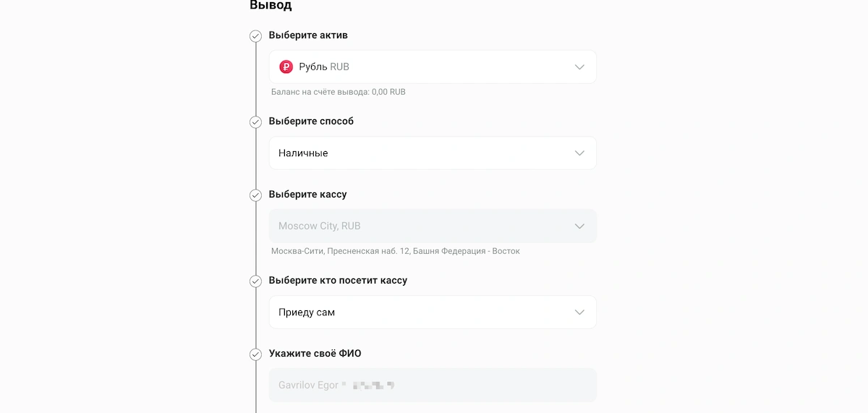Expand the chevron on the "Приеду сам" selector

click(579, 312)
